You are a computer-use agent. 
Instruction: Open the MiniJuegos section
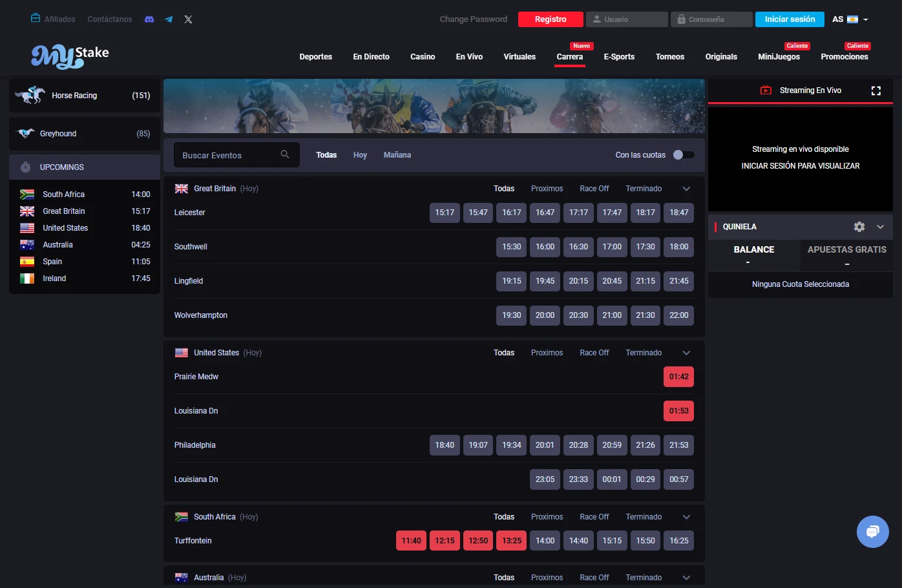click(x=779, y=57)
